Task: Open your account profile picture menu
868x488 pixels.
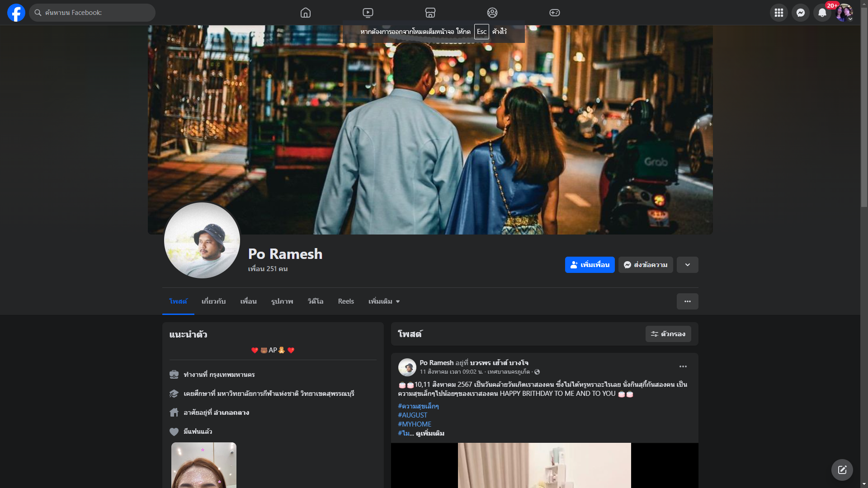Action: (844, 13)
